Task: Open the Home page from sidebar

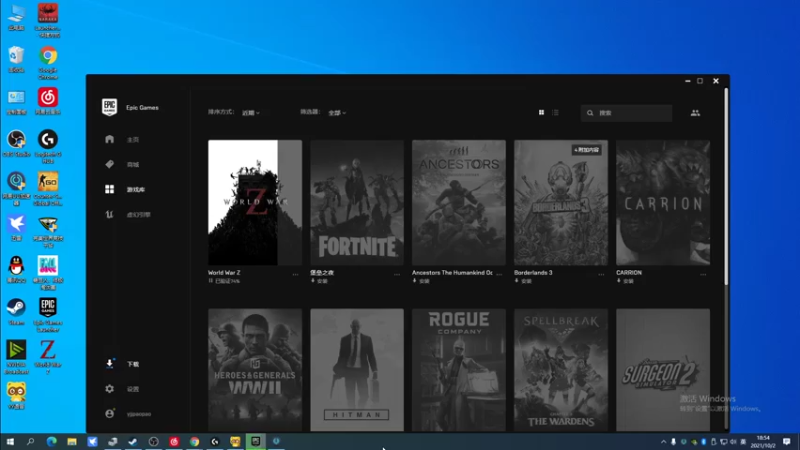Action: 122,139
